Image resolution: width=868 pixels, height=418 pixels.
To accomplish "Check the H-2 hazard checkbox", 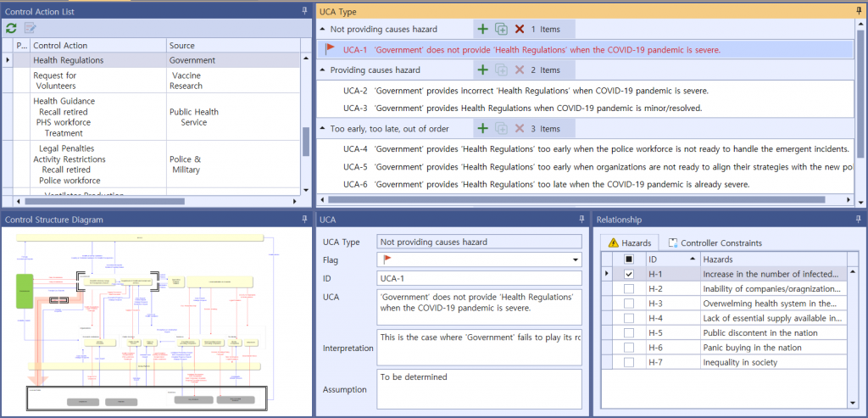I will point(628,288).
